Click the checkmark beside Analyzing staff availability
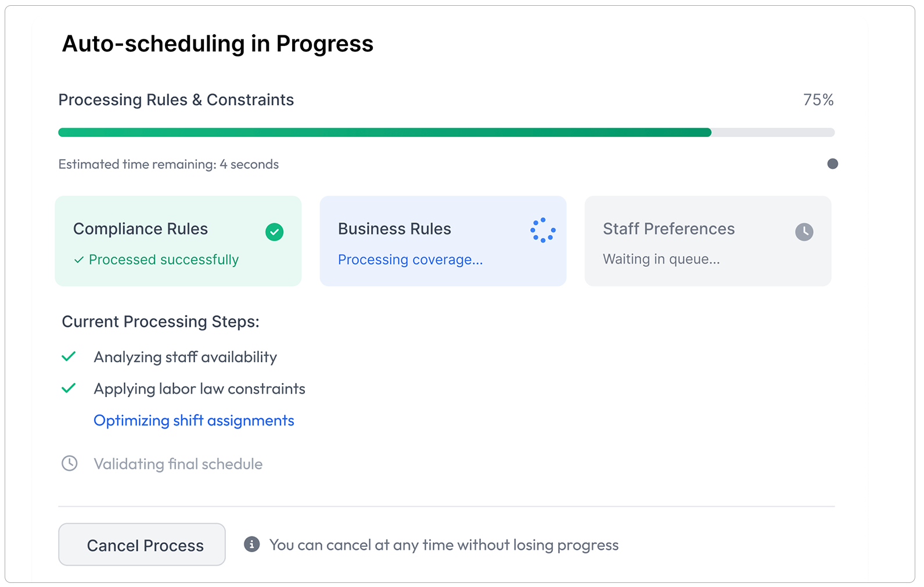 [69, 356]
